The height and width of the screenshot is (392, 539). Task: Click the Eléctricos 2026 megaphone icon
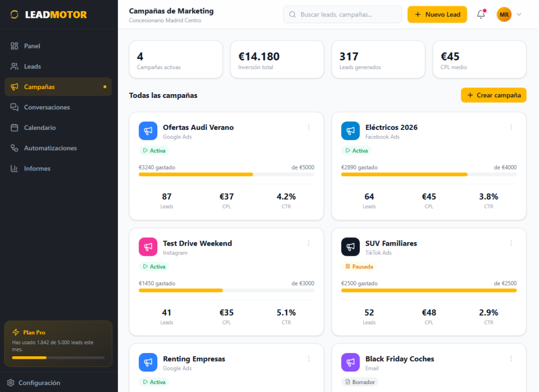point(350,131)
